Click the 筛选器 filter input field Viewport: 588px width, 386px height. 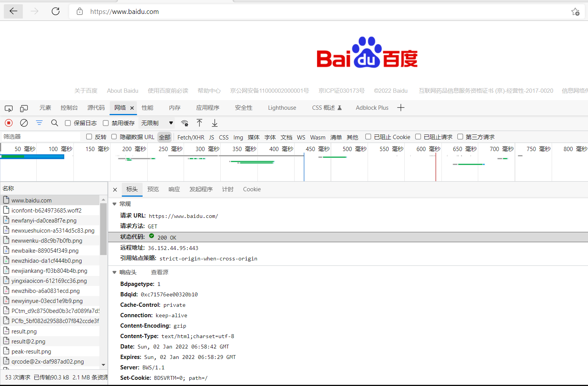(41, 137)
